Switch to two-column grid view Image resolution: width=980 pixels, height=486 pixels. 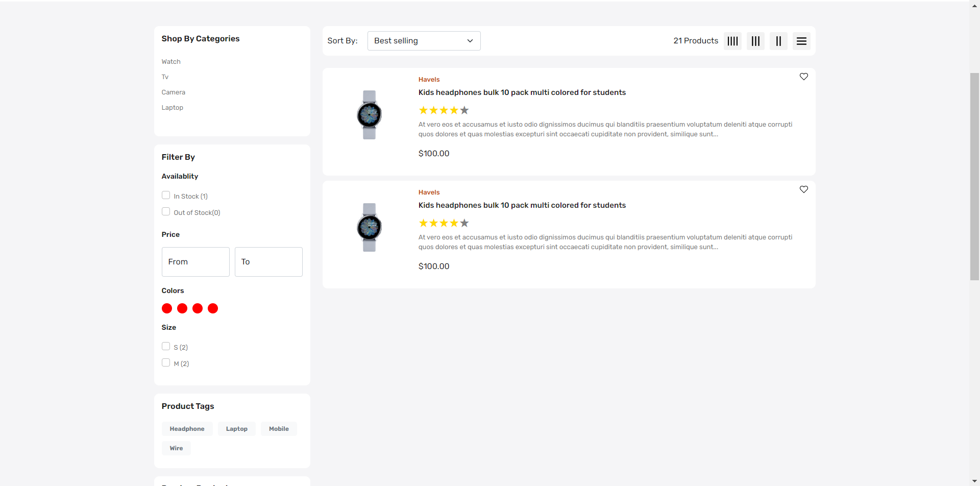[778, 41]
